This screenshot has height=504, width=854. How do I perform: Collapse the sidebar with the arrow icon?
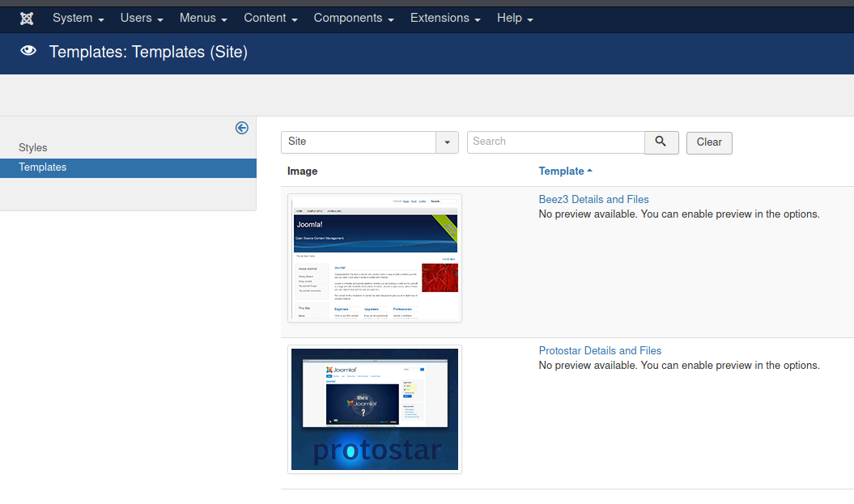pos(242,128)
